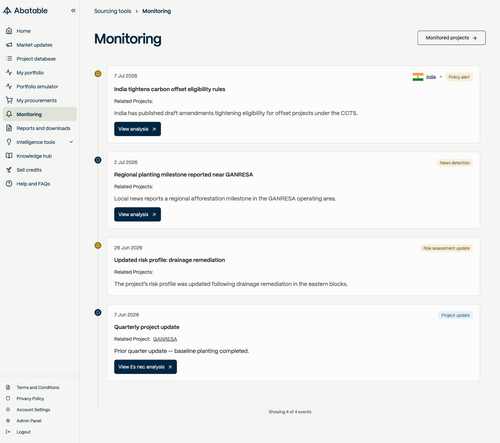View analysis for India carbon offset rules
500x443 pixels.
[137, 129]
